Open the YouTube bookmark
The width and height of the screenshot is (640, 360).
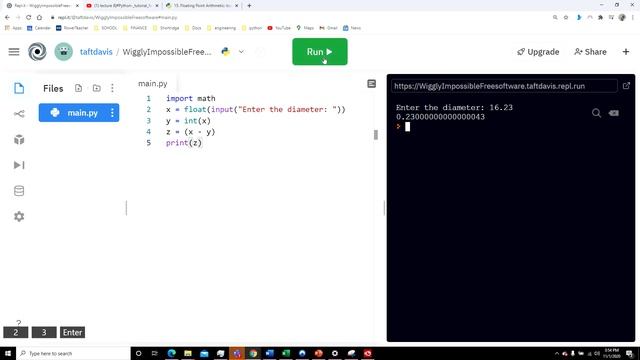pyautogui.click(x=279, y=28)
